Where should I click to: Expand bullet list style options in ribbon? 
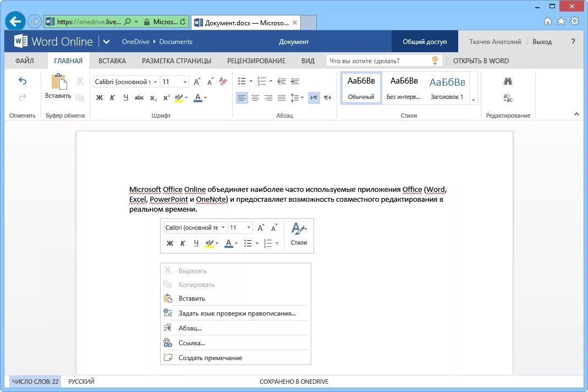251,81
